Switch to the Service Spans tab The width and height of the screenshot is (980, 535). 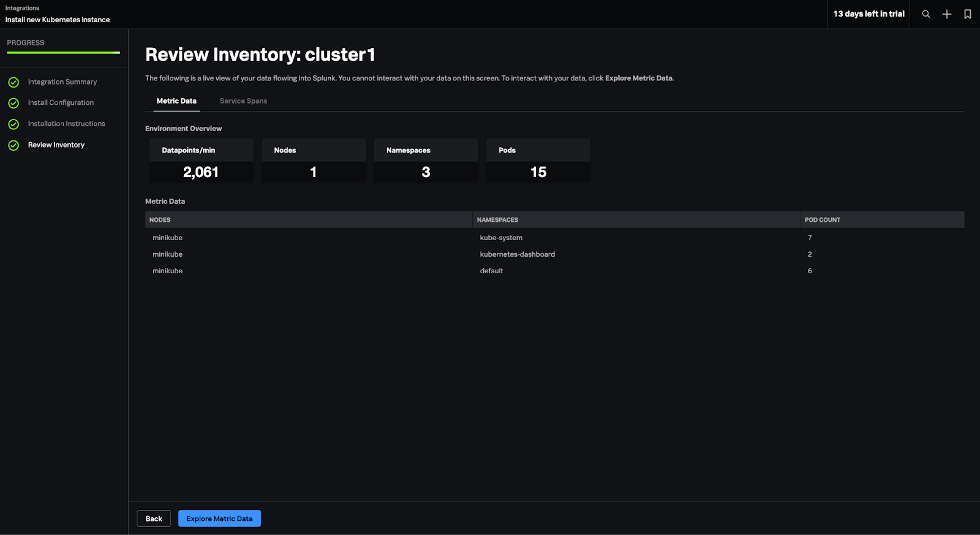coord(243,101)
